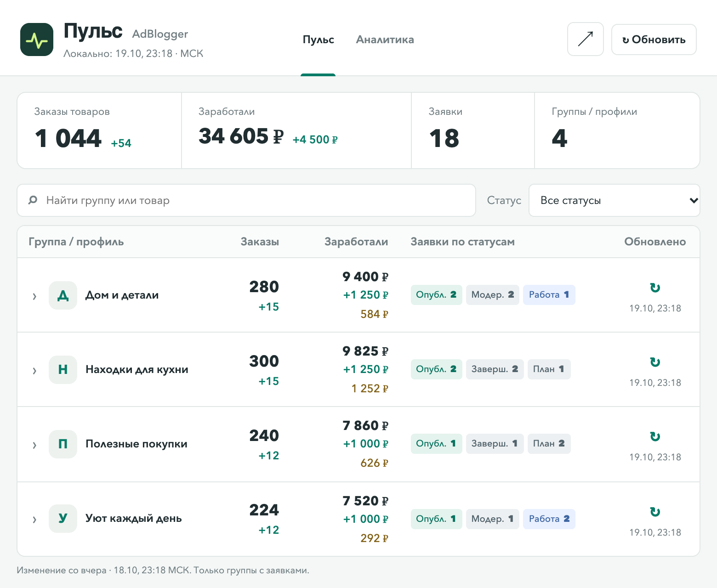Screen dimensions: 717x588
Task: Expand the Дом и детали group row
Action: tap(34, 296)
